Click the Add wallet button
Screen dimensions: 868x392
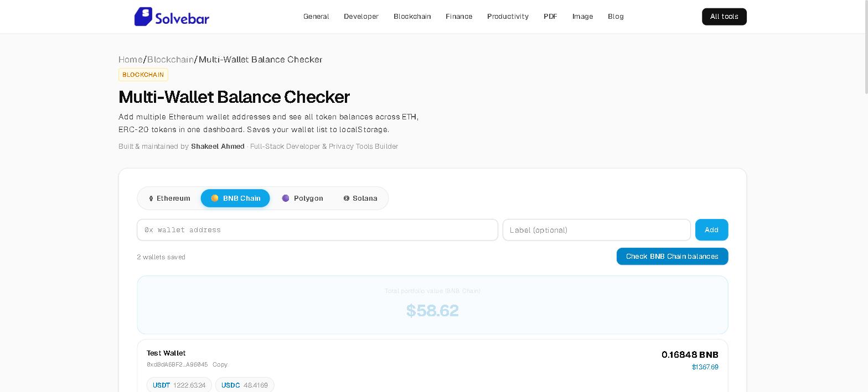[711, 230]
